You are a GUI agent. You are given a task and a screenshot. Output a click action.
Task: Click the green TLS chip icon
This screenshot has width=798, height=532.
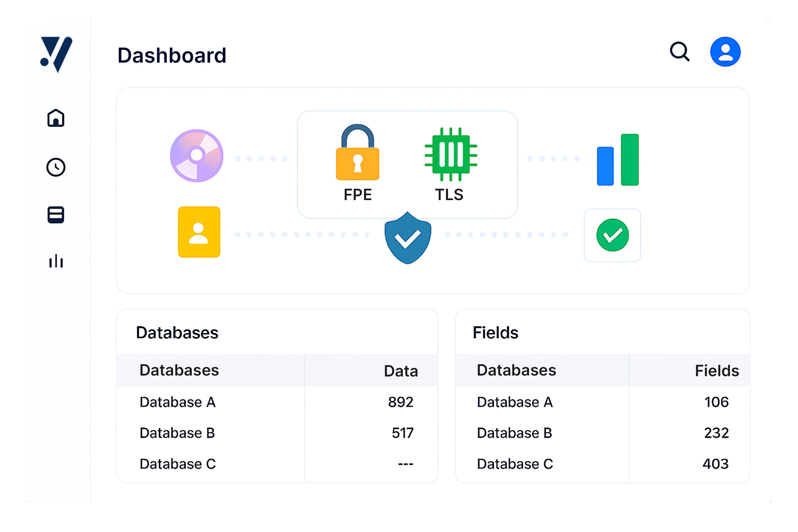(451, 154)
